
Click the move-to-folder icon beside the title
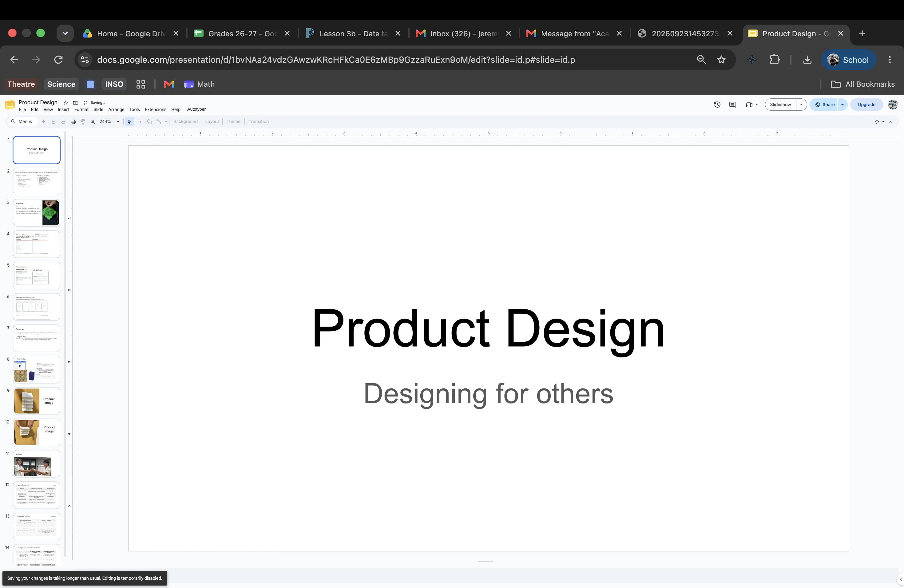[x=76, y=102]
